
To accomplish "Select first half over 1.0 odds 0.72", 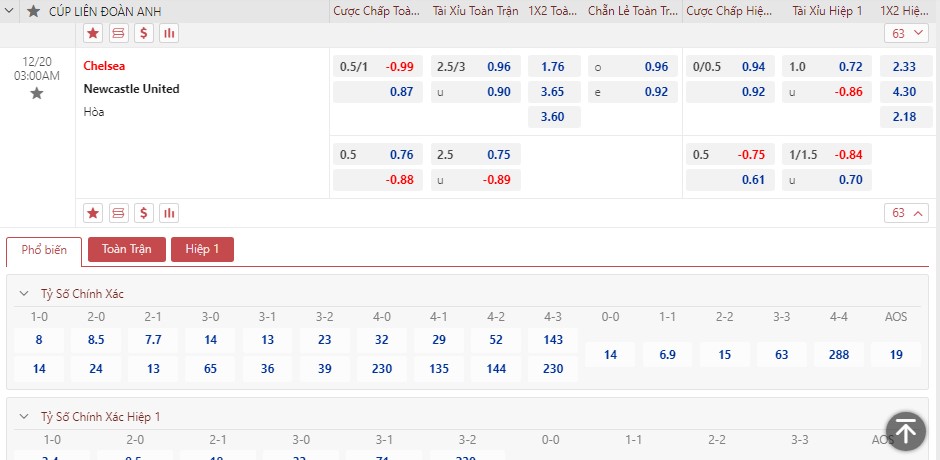I will coord(827,67).
